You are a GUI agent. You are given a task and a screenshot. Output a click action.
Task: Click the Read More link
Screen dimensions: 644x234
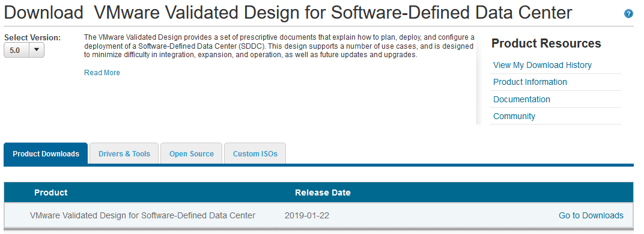pos(102,73)
